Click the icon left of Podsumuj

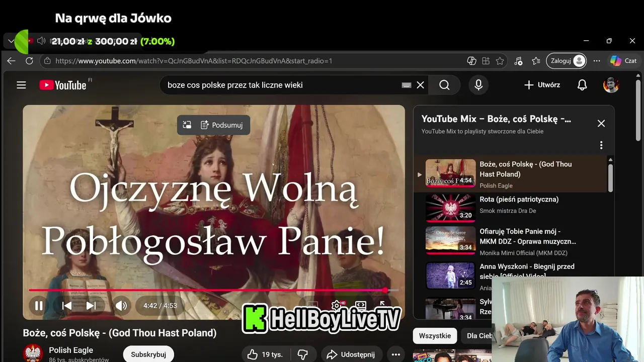[187, 125]
